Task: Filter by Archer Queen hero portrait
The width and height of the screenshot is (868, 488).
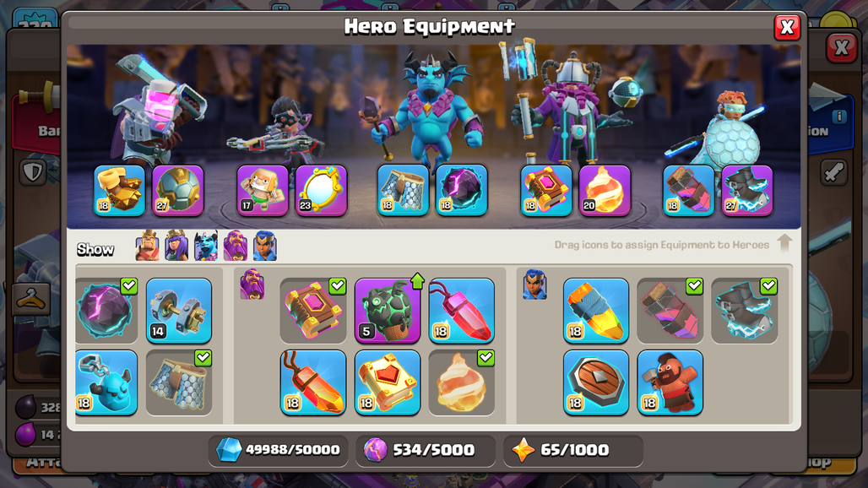Action: pyautogui.click(x=176, y=246)
